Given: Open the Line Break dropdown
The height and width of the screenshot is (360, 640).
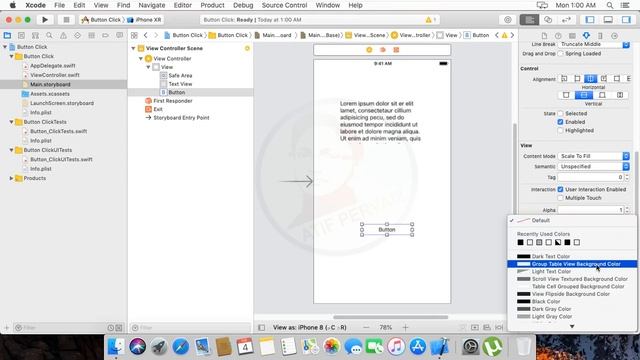Looking at the screenshot, I should coord(594,44).
